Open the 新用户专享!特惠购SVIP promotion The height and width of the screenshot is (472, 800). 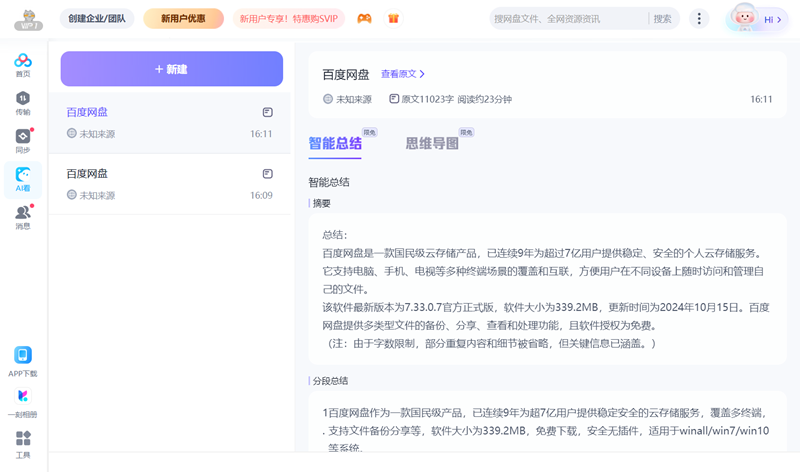(289, 19)
